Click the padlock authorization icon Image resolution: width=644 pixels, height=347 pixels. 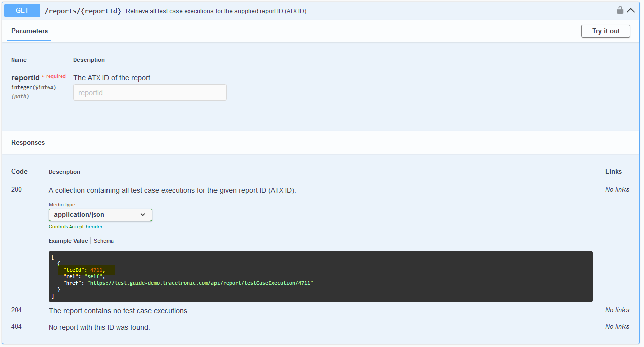[620, 10]
